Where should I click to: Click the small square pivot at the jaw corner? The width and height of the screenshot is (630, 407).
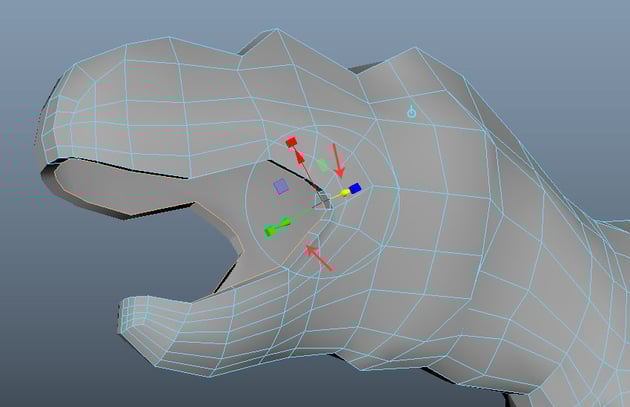click(x=324, y=201)
